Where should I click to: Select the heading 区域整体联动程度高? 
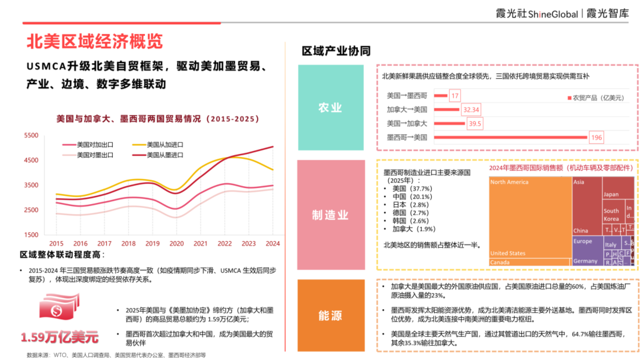62,255
